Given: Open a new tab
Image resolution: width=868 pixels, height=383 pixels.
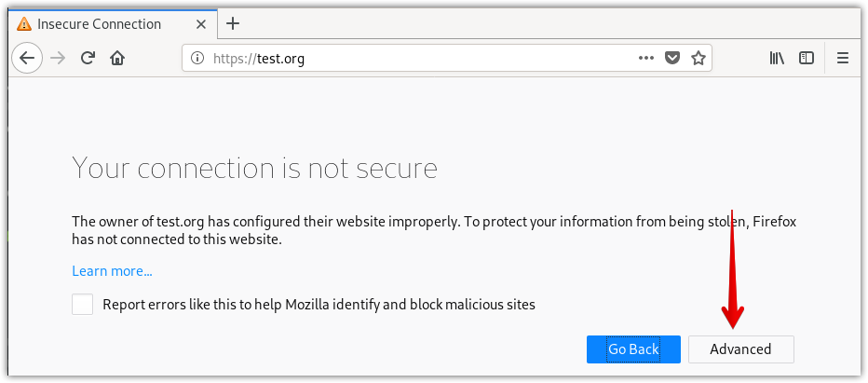Looking at the screenshot, I should 233,24.
